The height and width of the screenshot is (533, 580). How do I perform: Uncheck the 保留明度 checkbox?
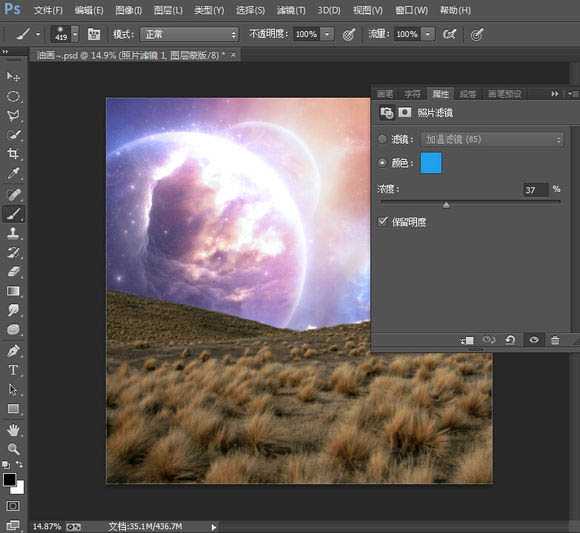click(383, 221)
